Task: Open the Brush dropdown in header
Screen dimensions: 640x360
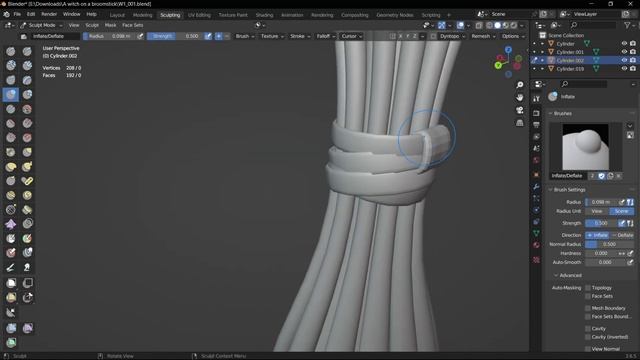Action: 245,36
